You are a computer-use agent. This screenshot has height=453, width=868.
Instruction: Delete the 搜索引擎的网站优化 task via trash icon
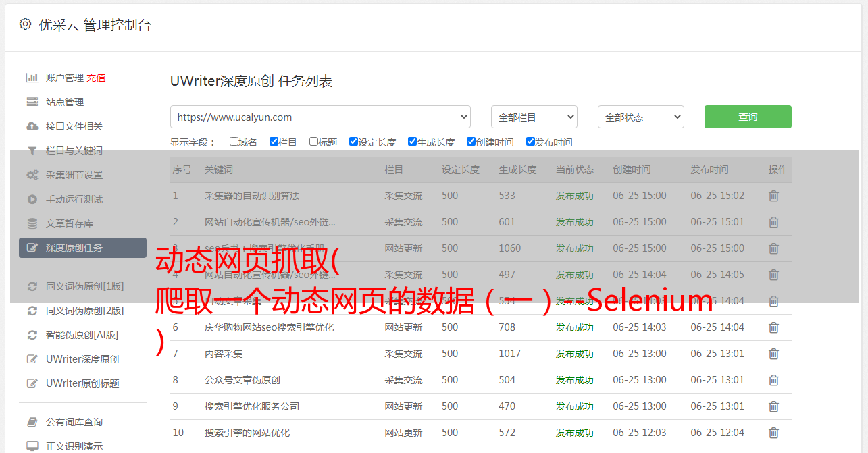[773, 433]
